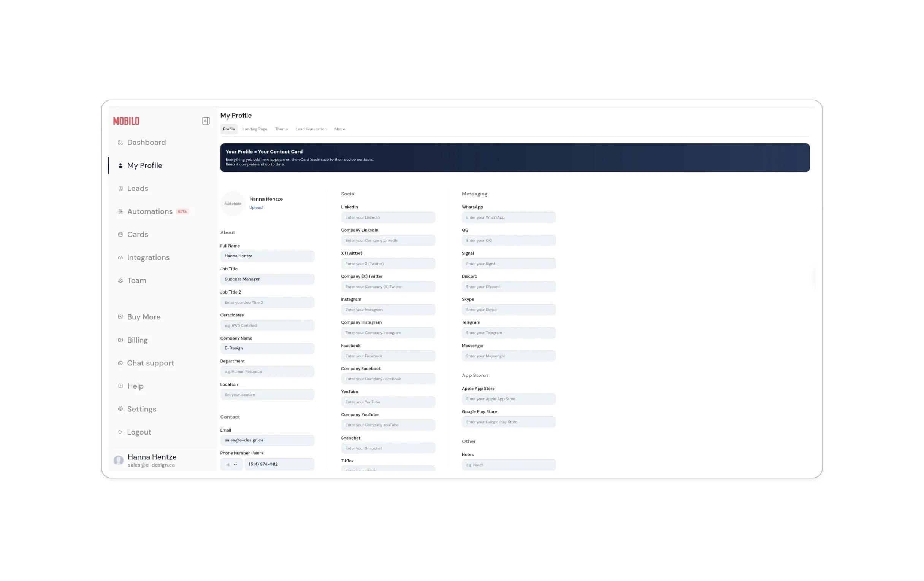Switch to the Landing Page tab
This screenshot has height=581, width=924.
[255, 129]
